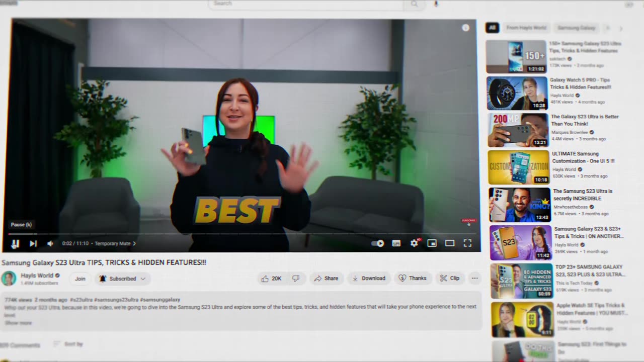Screen dimensions: 644x362
Task: Dislike the video with thumbs down
Action: point(296,279)
